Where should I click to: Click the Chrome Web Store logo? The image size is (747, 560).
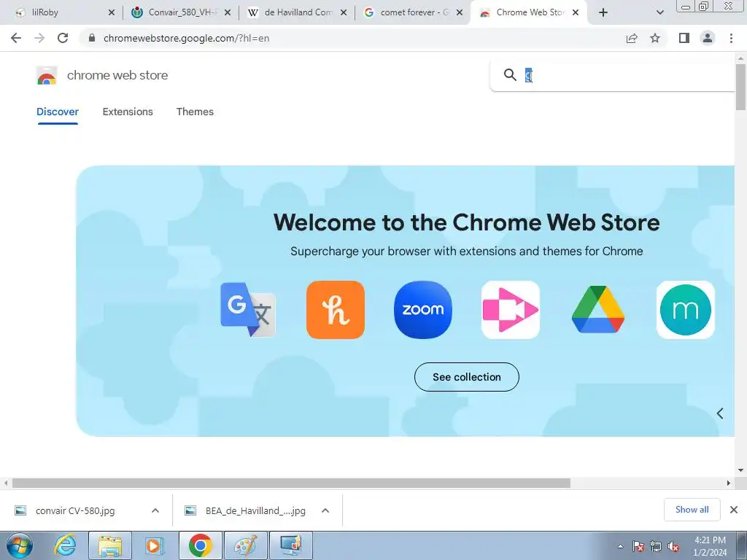(47, 75)
